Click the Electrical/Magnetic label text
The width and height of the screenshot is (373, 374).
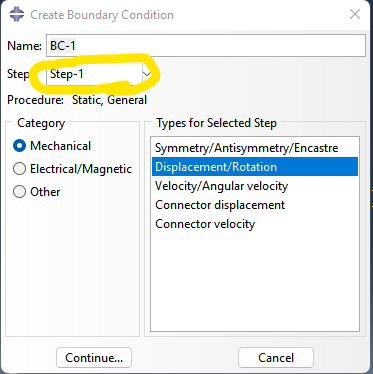pos(81,169)
